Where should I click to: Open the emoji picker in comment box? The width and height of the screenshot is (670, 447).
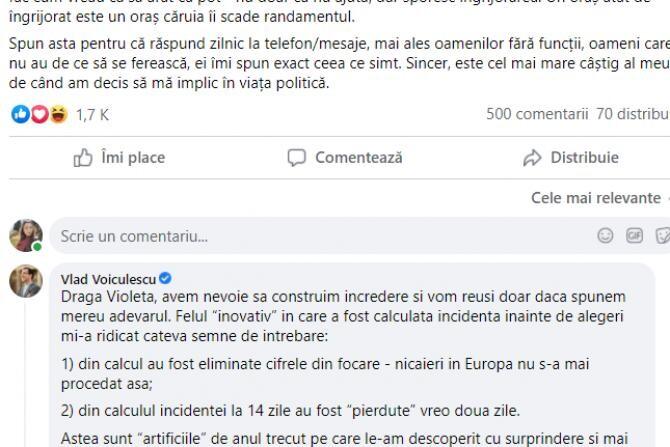coord(604,237)
